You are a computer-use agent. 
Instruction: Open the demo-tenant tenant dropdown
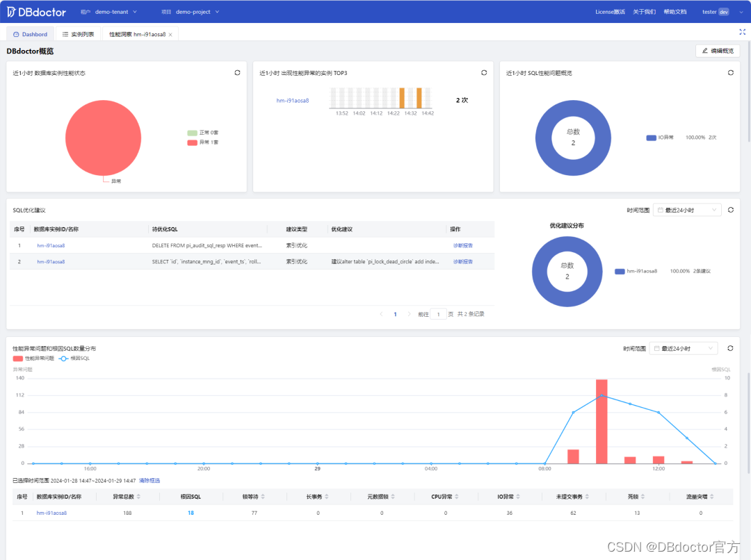pos(115,12)
